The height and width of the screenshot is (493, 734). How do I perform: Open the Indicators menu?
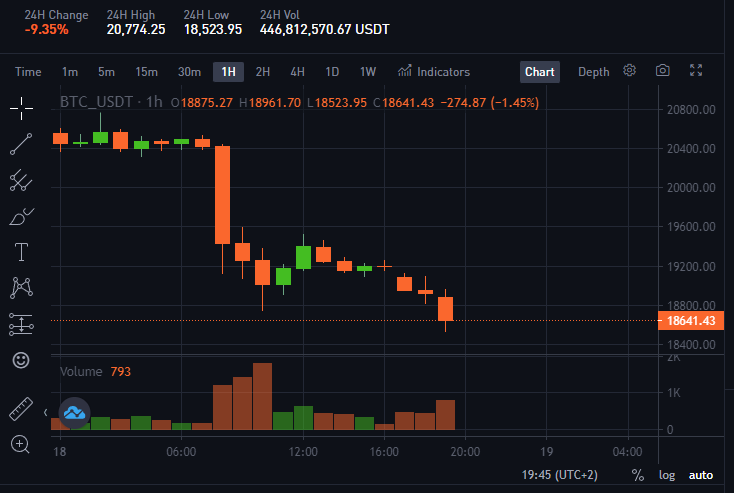(434, 72)
